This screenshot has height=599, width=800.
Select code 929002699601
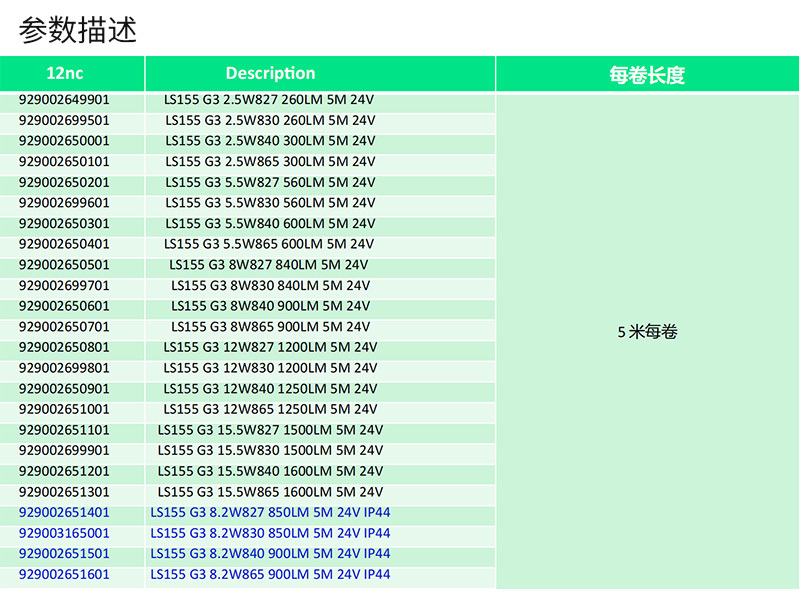(x=64, y=203)
